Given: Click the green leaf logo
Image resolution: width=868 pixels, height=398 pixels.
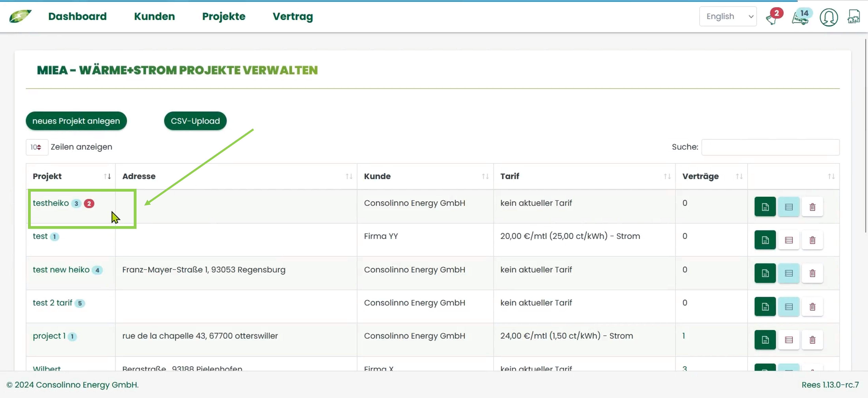Looking at the screenshot, I should [20, 16].
